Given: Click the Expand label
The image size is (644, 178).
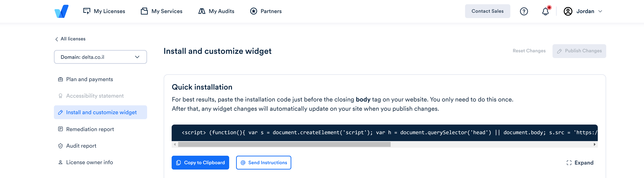Looking at the screenshot, I should [x=584, y=163].
